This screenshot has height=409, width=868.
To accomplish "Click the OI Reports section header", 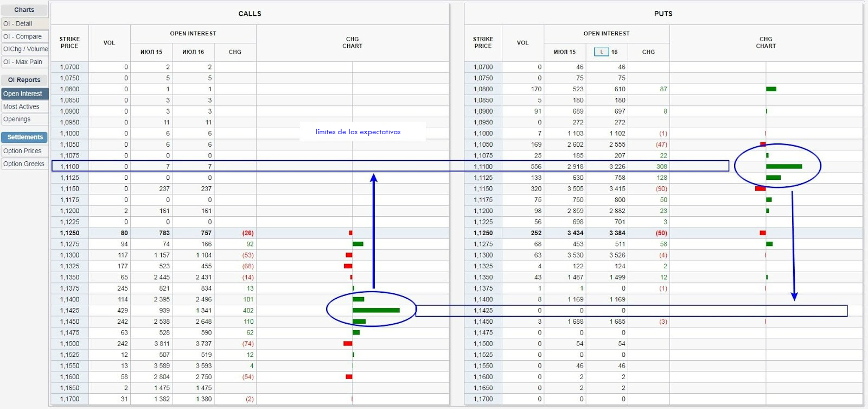I will pyautogui.click(x=24, y=80).
